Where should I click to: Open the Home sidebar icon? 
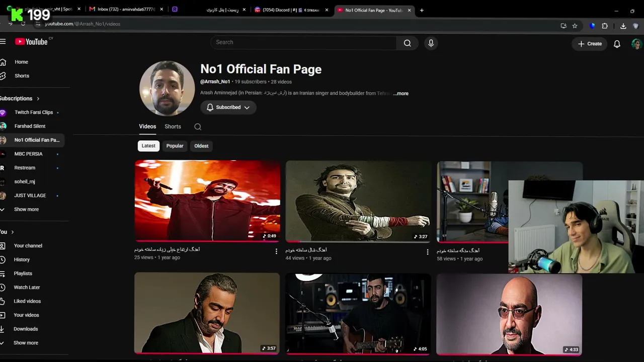point(3,62)
